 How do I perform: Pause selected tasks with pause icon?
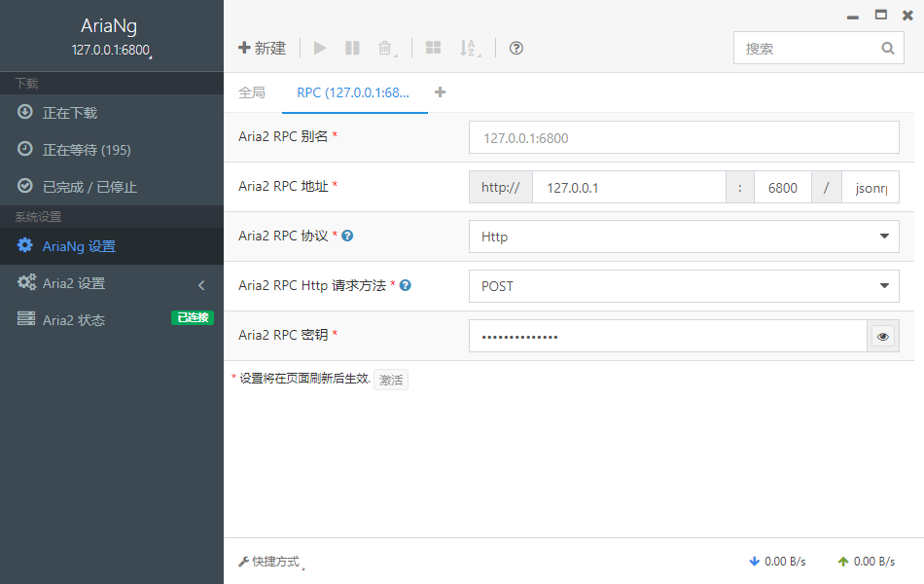(x=352, y=48)
